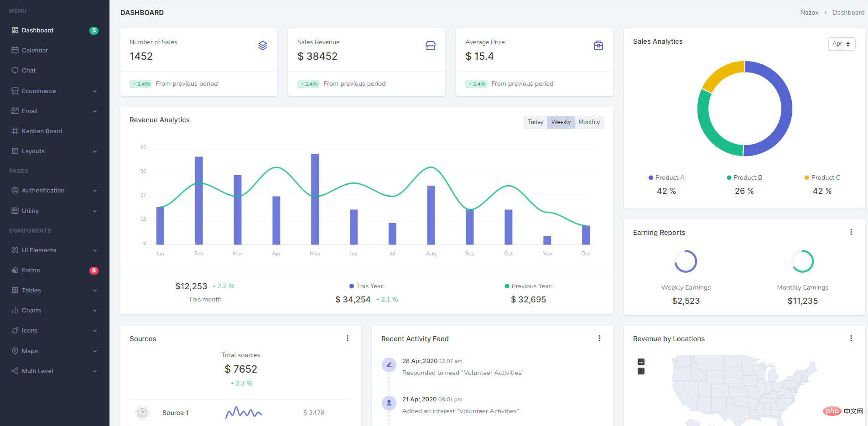Open the Apr month dropdown in Sales Analytics
This screenshot has width=868, height=426.
click(841, 44)
